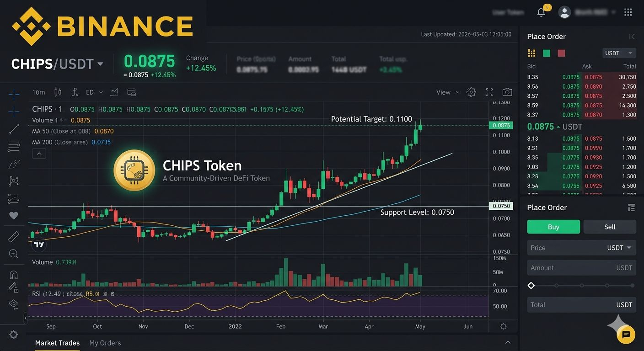Screen dimensions: 644x351
Task: Open the CHIPS/USDT pair selector dropdown
Action: coord(57,64)
